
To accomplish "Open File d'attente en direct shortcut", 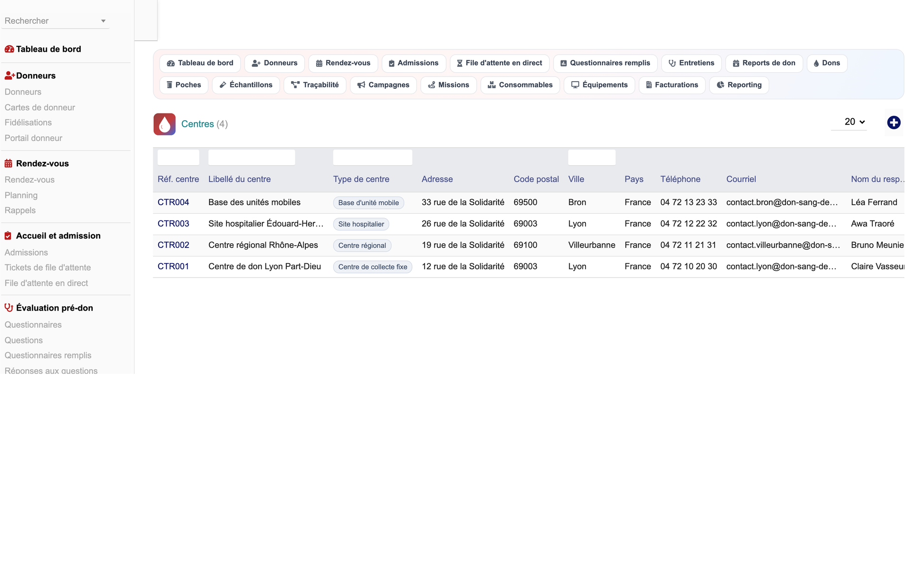I will point(500,63).
